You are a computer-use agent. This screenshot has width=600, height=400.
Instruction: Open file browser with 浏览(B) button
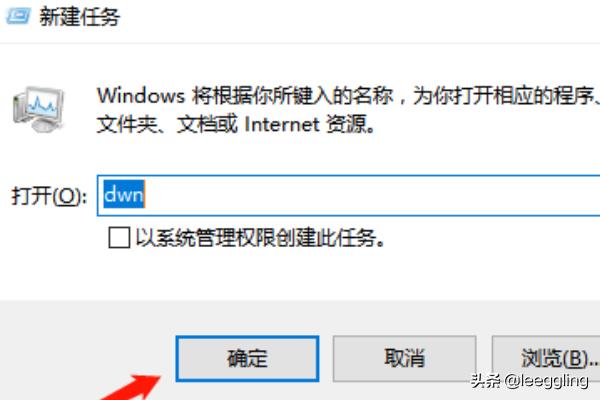click(546, 359)
